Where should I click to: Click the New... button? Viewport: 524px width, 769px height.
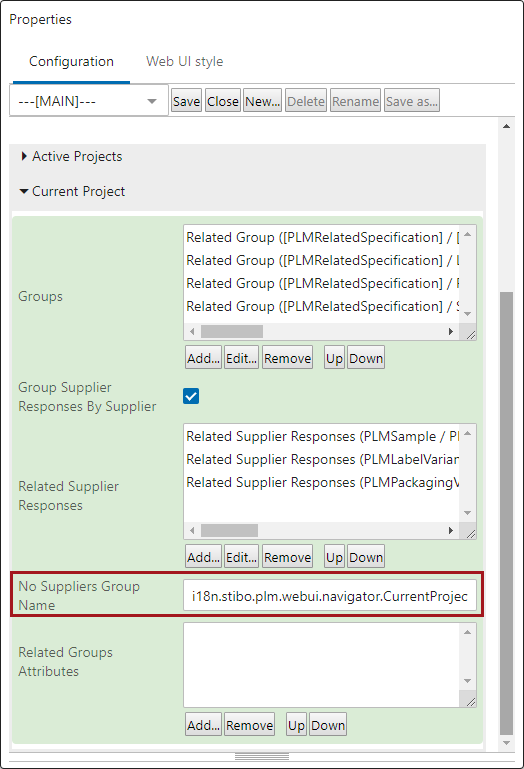262,101
